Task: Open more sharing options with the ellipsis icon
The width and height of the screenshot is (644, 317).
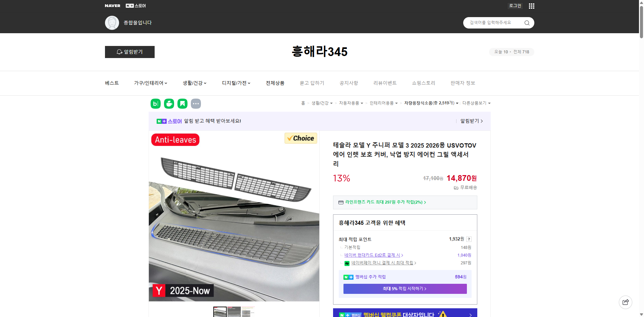Action: 196,104
